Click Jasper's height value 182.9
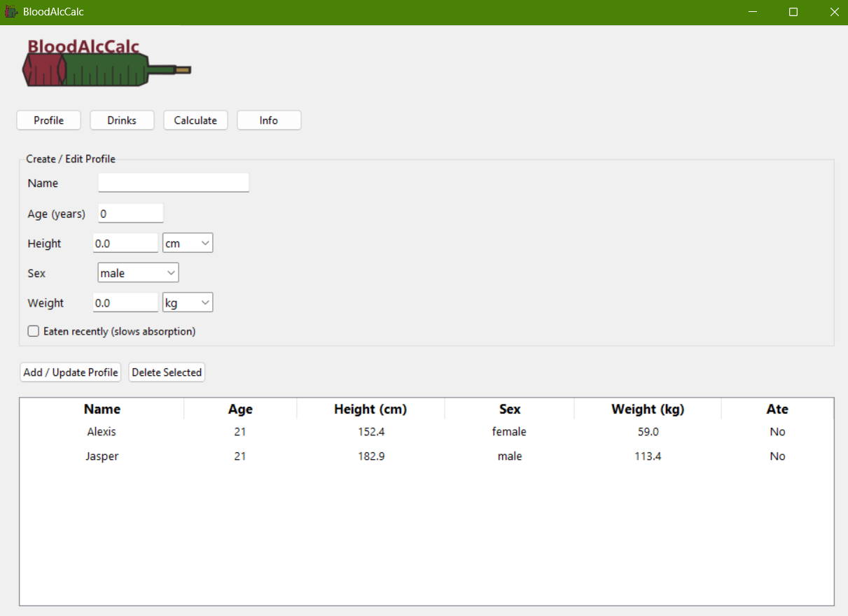Image resolution: width=848 pixels, height=616 pixels. pos(371,456)
